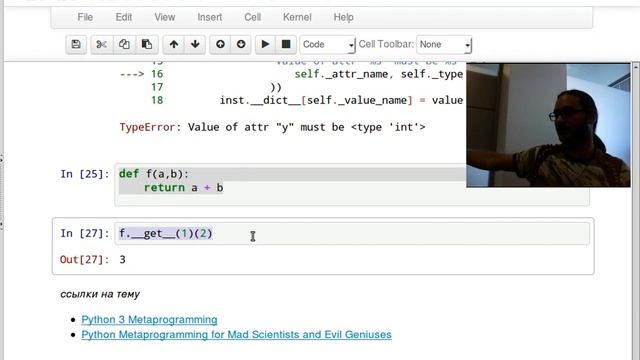This screenshot has width=640, height=360.
Task: Open the cell type dropdown showing Code
Action: click(x=327, y=44)
